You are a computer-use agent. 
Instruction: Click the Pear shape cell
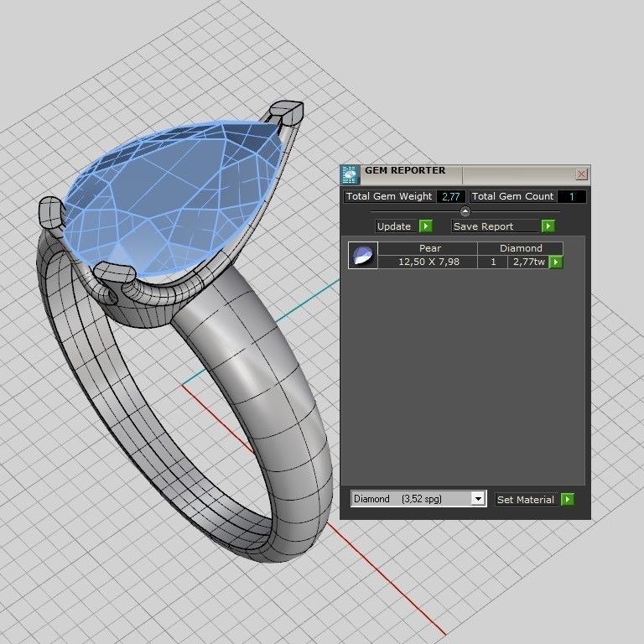point(428,248)
